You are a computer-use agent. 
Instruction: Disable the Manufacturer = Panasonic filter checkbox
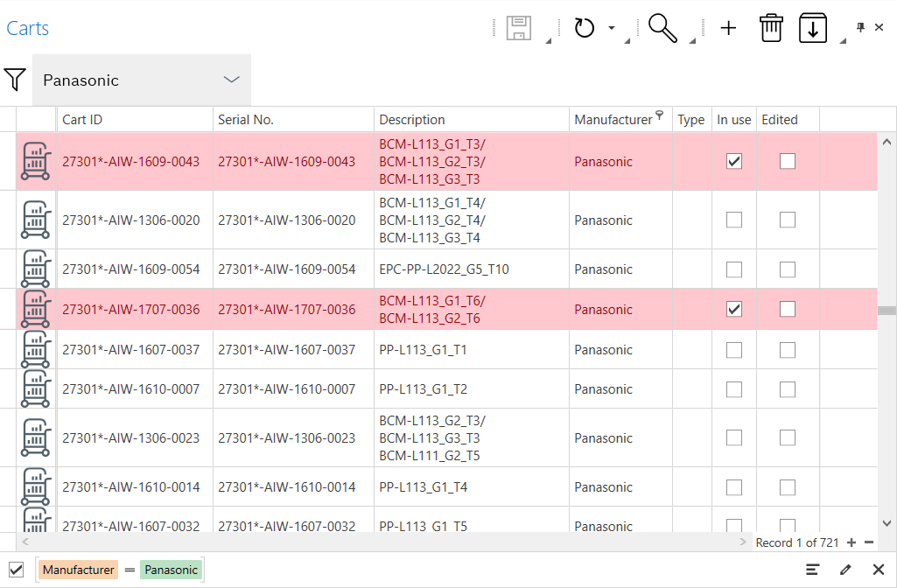[x=16, y=570]
